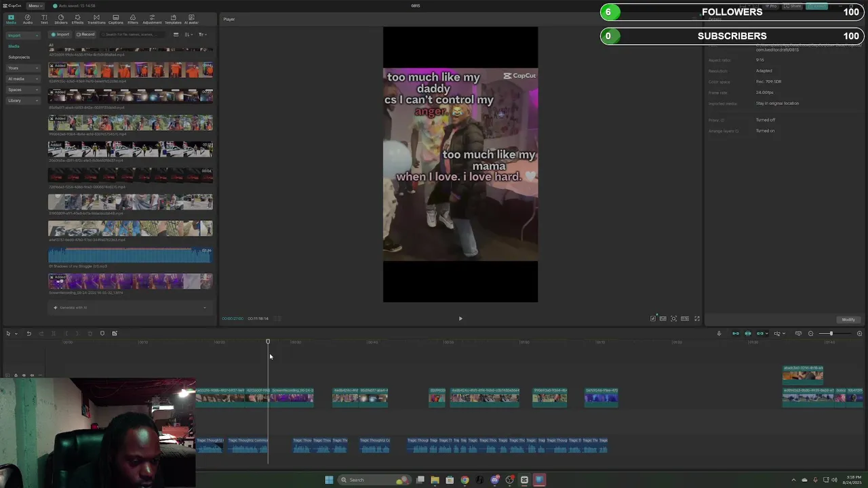Viewport: 868px width, 488px height.
Task: Hide the main video track
Action: coord(24,375)
